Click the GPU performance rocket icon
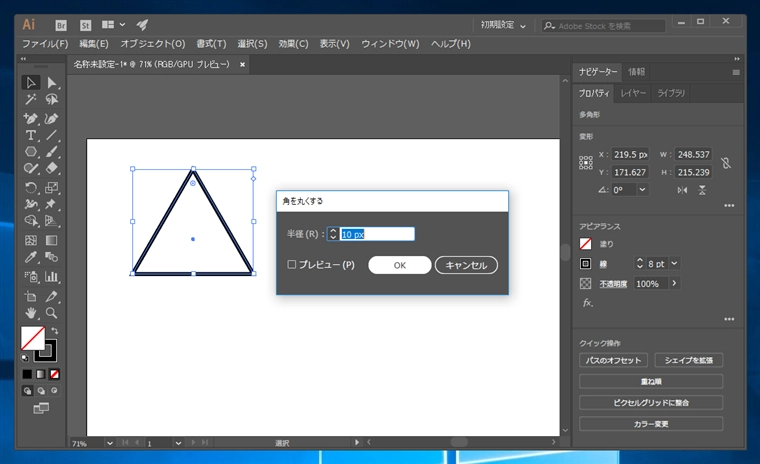Viewport: 760px width, 464px height. coord(142,25)
